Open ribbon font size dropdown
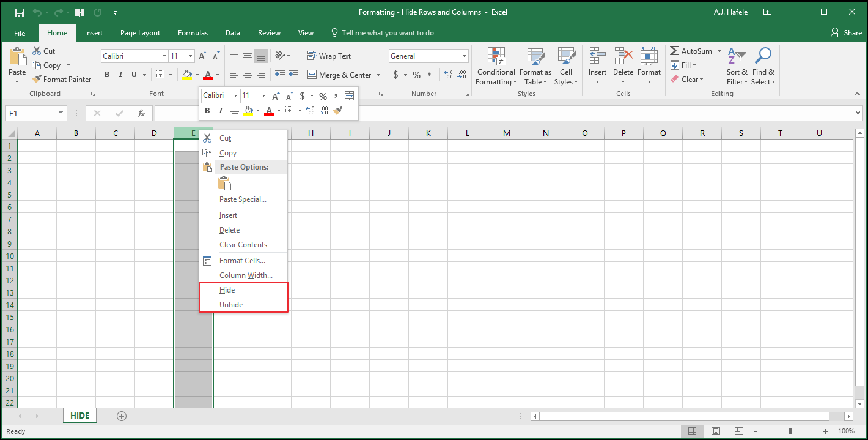This screenshot has width=868, height=440. (191, 56)
